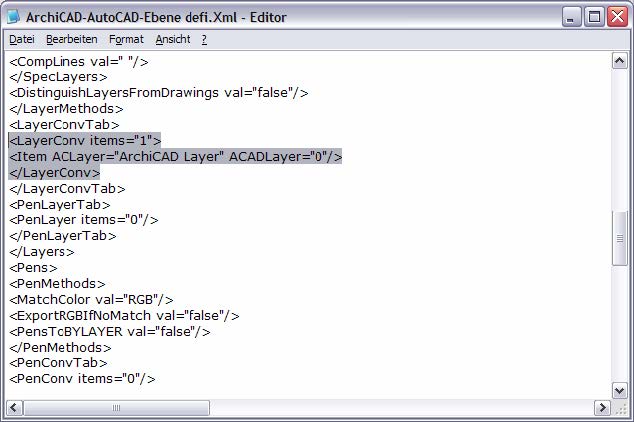Click the vertical scrollbar down arrow
Image resolution: width=634 pixels, height=422 pixels.
[x=619, y=390]
